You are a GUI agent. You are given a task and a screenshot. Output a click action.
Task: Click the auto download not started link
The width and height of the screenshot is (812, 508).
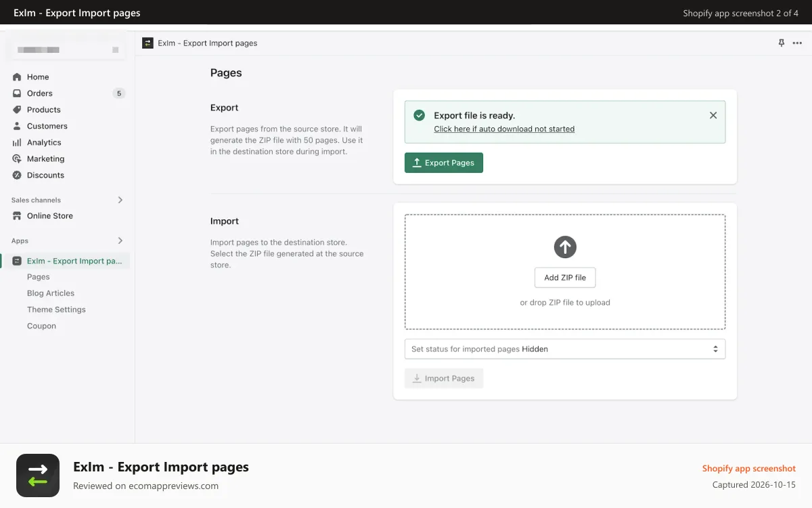tap(504, 129)
